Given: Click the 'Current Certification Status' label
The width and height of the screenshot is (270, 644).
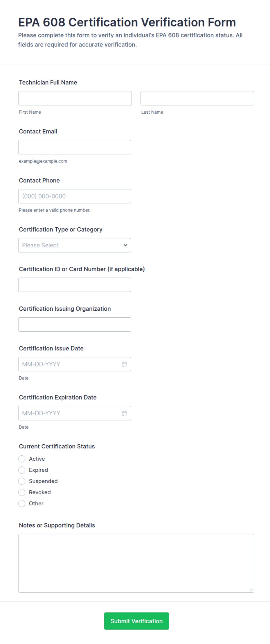Looking at the screenshot, I should click(57, 446).
